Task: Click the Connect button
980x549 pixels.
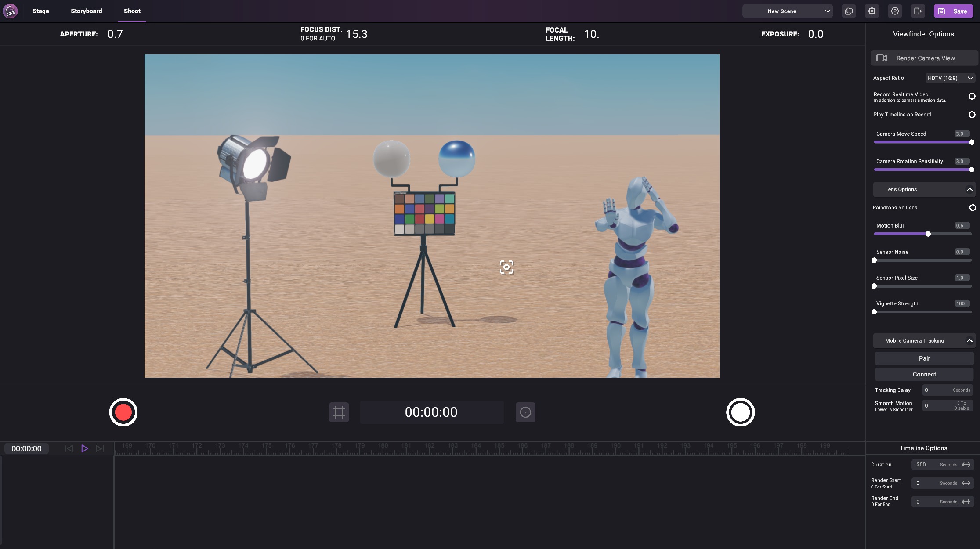Action: tap(924, 374)
